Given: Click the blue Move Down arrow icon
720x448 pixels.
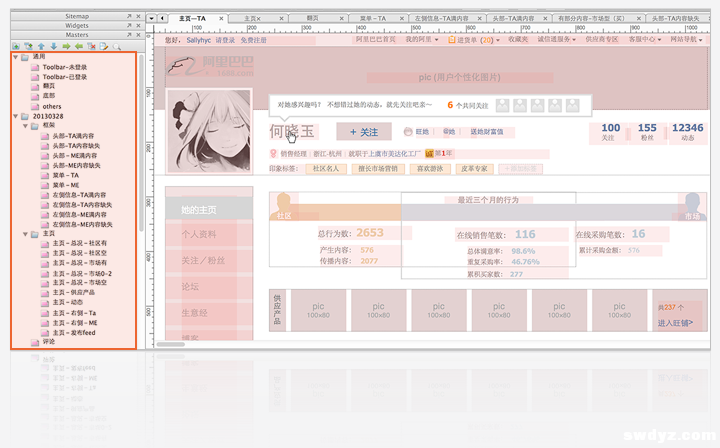Looking at the screenshot, I should (x=52, y=46).
